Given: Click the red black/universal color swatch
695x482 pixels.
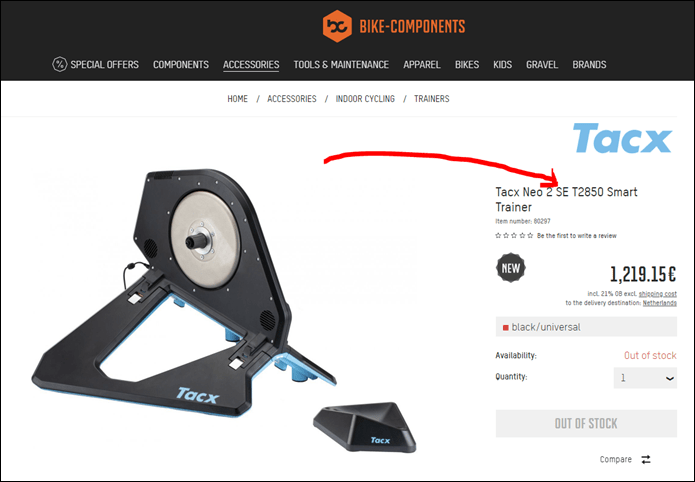Looking at the screenshot, I should pos(505,328).
